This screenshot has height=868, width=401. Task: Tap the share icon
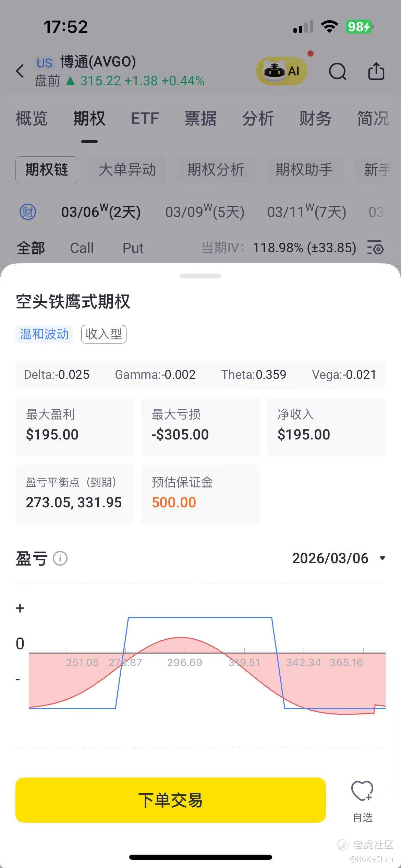pyautogui.click(x=376, y=71)
